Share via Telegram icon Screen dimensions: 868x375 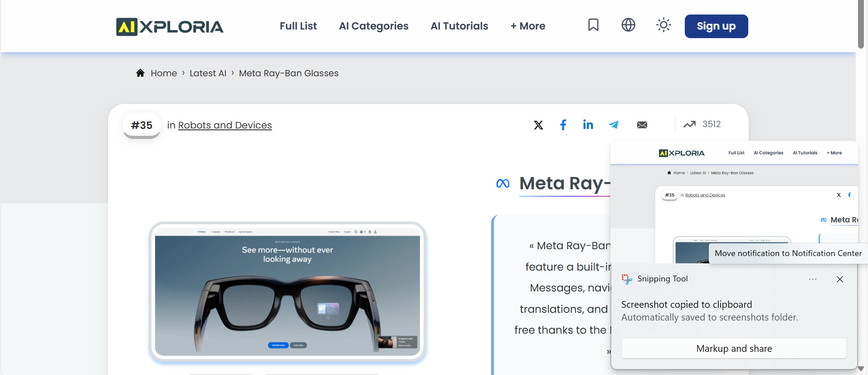(614, 125)
